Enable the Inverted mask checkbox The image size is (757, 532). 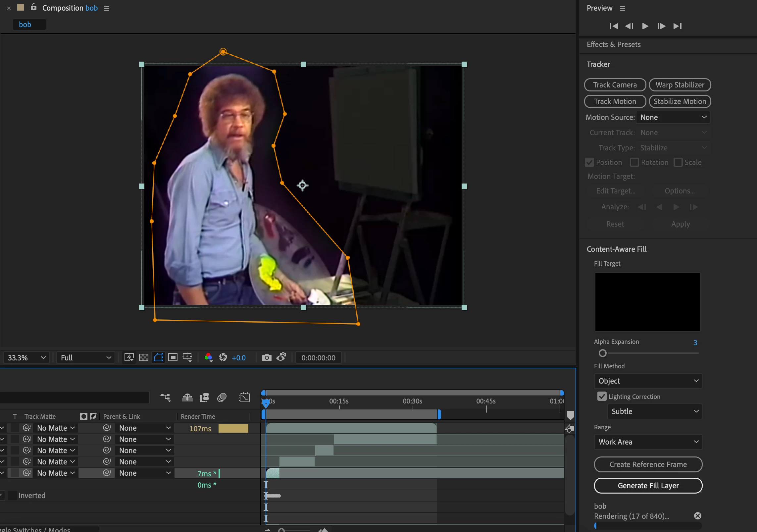point(13,496)
